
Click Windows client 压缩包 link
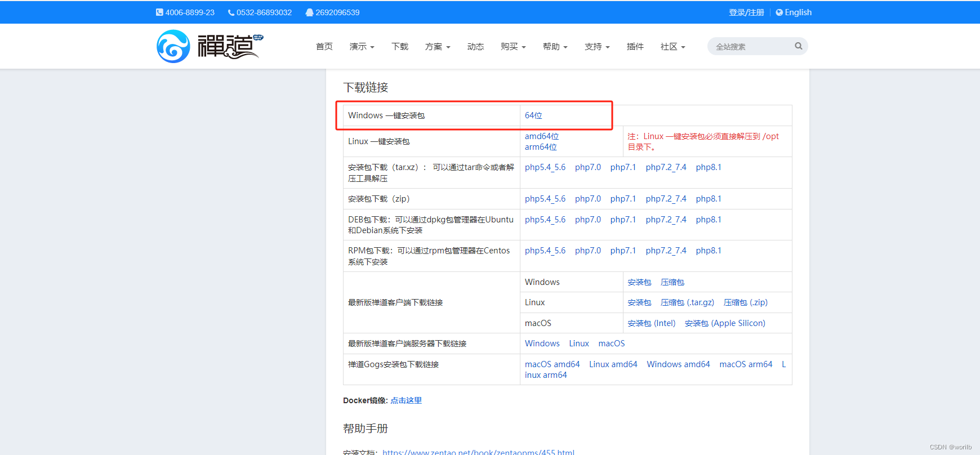(x=672, y=282)
